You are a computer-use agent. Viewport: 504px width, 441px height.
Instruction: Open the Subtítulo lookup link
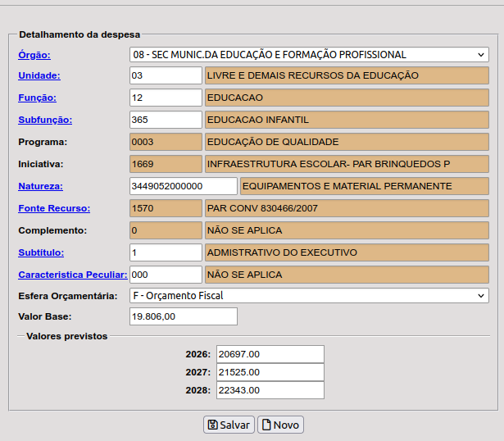click(41, 252)
